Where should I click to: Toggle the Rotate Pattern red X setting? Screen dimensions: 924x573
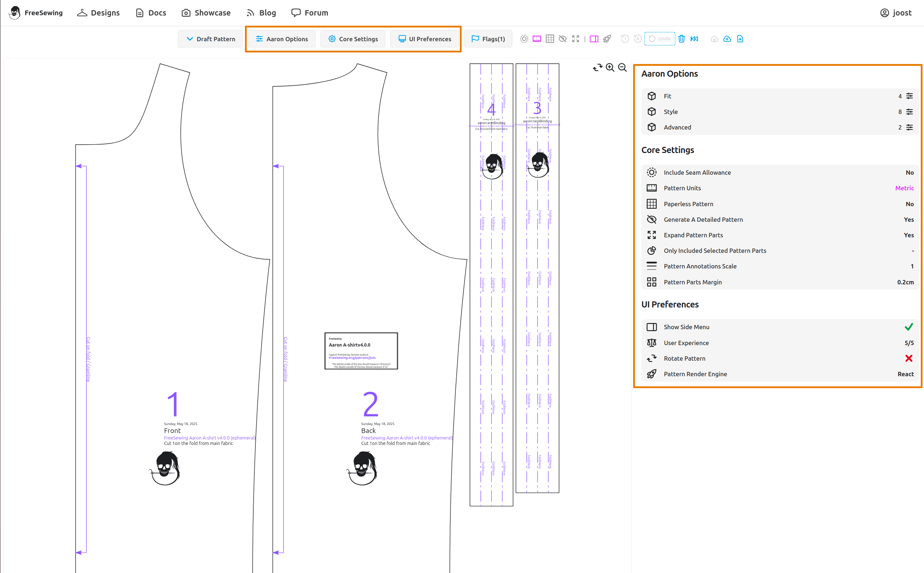[908, 358]
